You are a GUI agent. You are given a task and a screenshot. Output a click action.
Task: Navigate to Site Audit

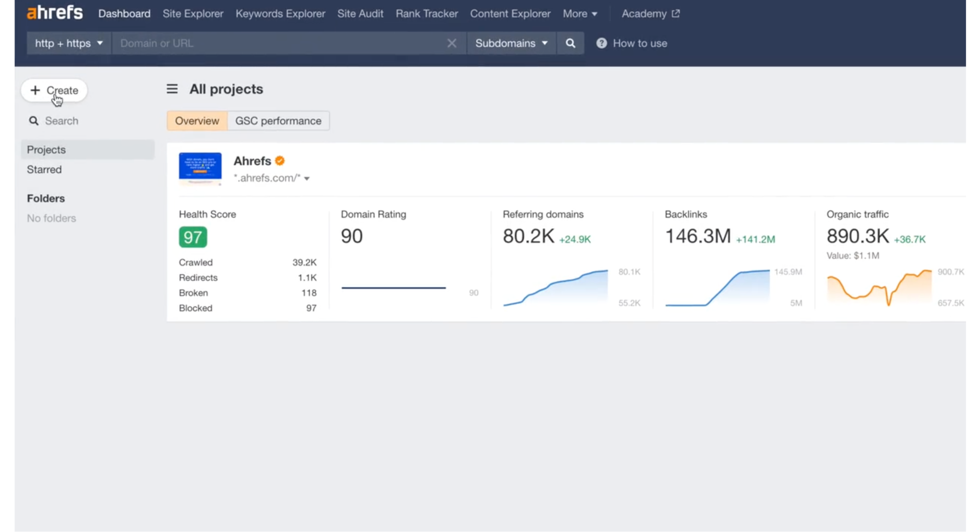(x=360, y=13)
